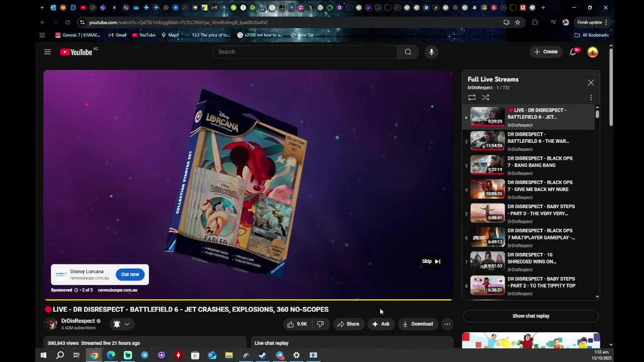Play Black Ops 7 Multiplayer Gameplay video
This screenshot has height=362, width=644.
529,238
